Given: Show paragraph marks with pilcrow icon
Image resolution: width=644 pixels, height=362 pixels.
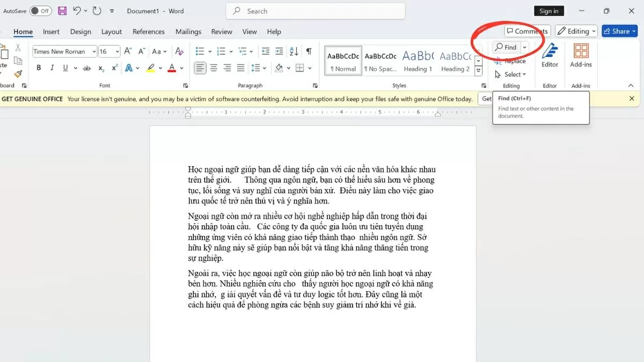Looking at the screenshot, I should 309,51.
